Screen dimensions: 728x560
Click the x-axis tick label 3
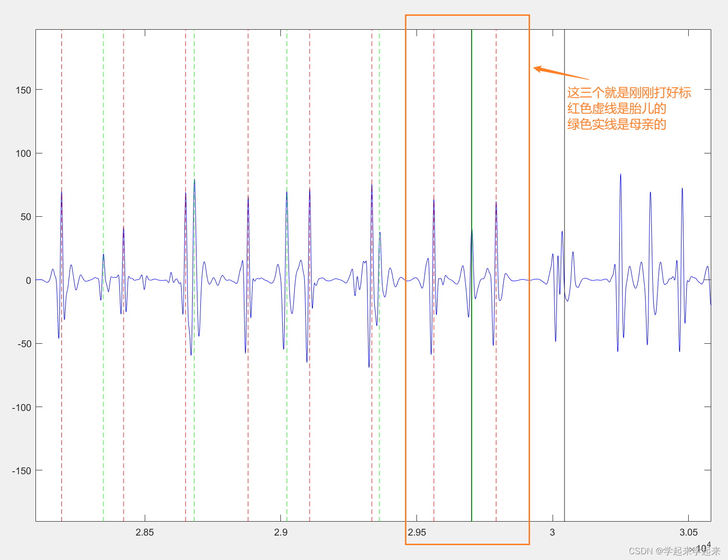pos(553,532)
